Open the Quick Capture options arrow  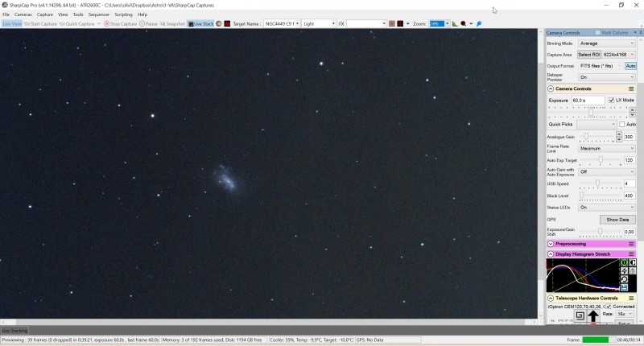pos(99,24)
